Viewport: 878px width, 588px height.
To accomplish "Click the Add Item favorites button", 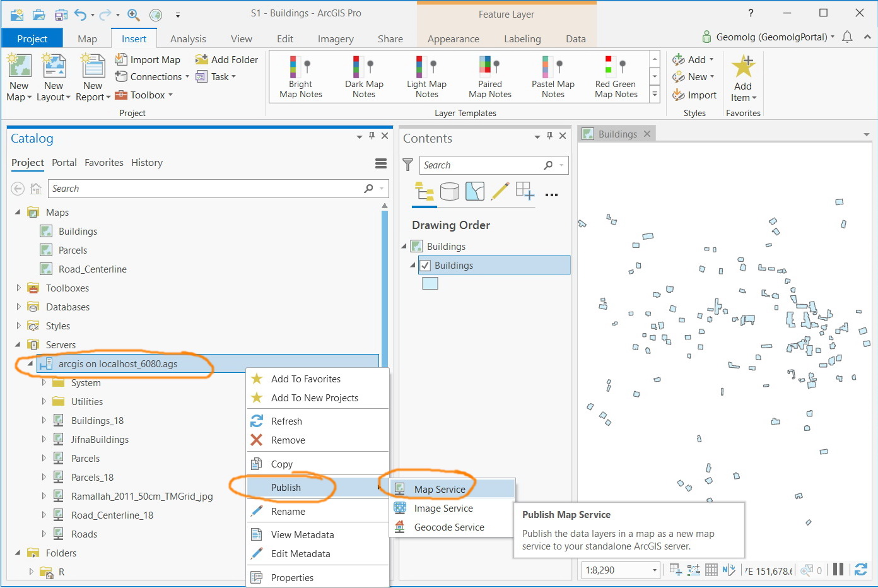I will tap(743, 78).
